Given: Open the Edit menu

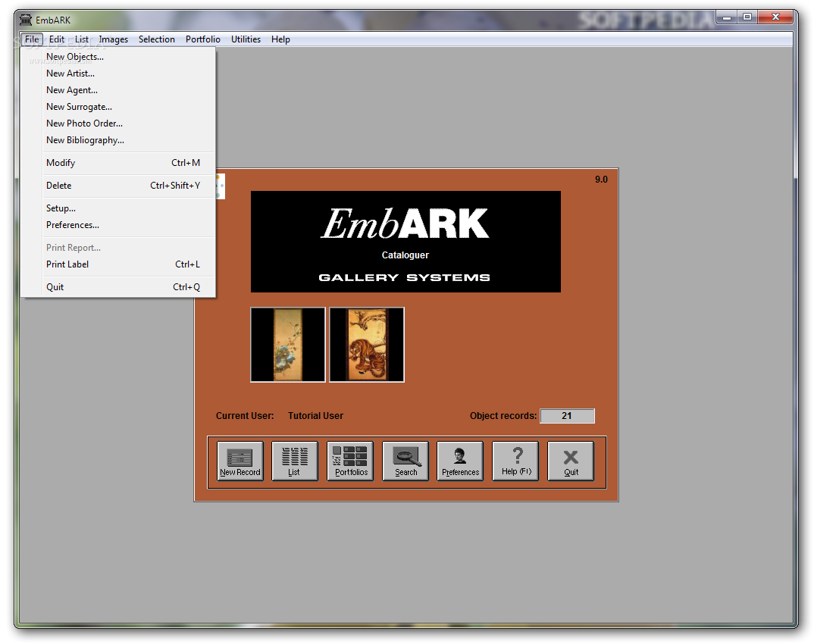Looking at the screenshot, I should coord(57,39).
